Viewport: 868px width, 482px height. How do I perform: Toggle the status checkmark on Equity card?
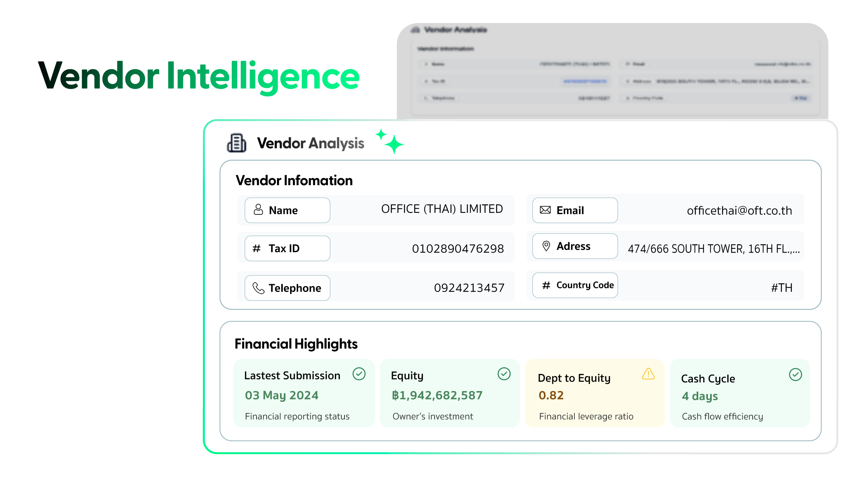pos(504,374)
